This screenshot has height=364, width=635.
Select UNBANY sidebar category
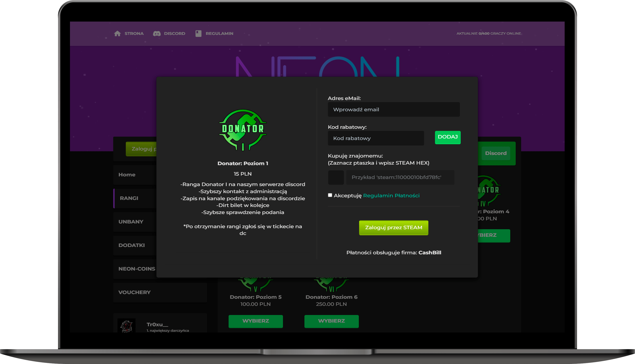pyautogui.click(x=135, y=222)
